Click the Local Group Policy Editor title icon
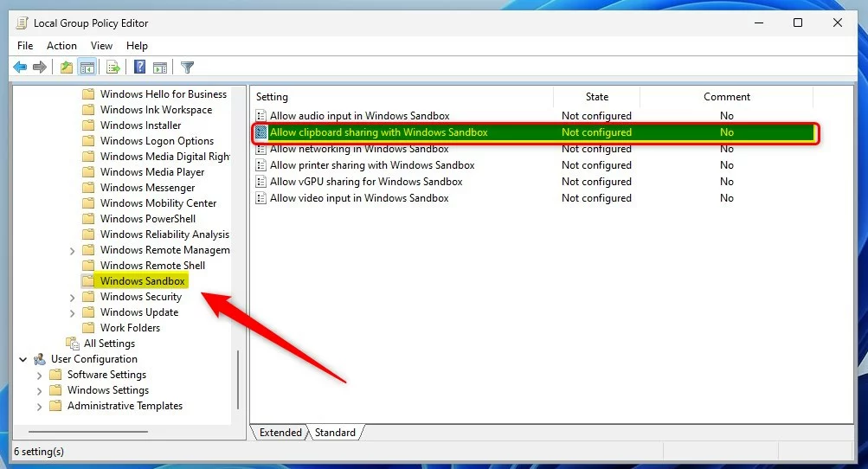 22,23
